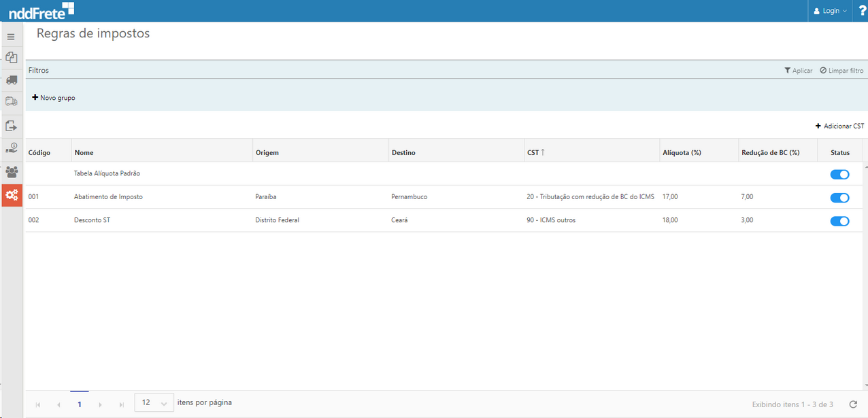Open the items per page dropdown
The image size is (868, 418).
(x=154, y=403)
